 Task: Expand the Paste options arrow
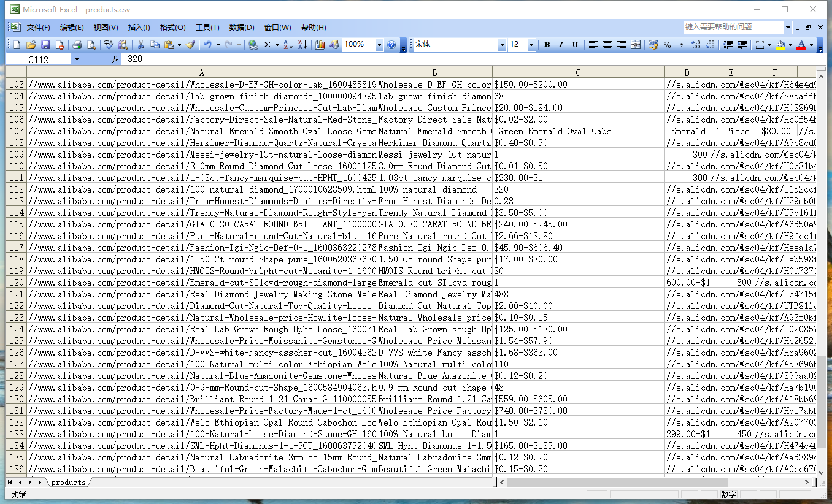pos(179,45)
